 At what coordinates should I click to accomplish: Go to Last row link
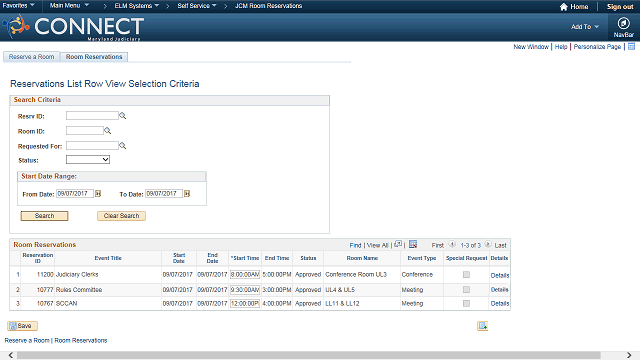click(x=500, y=245)
